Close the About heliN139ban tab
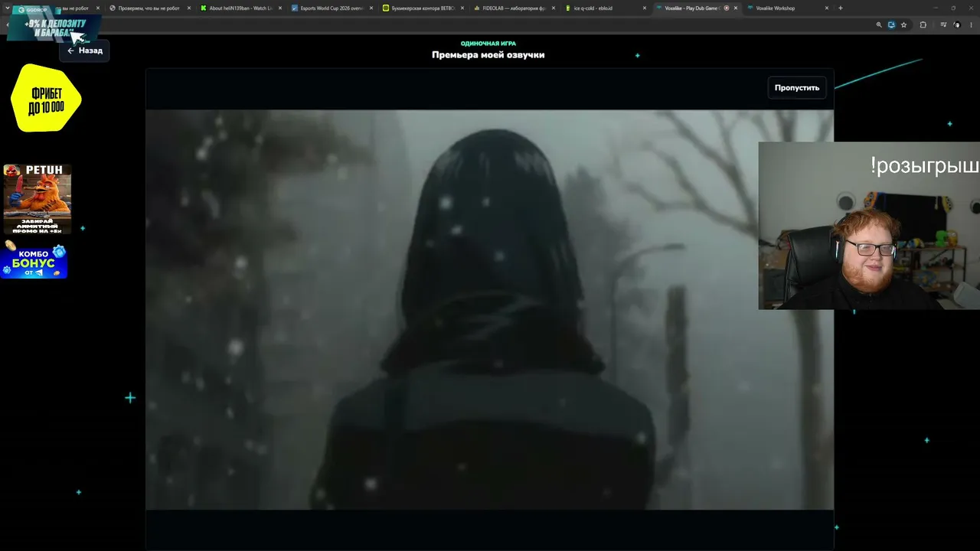 pyautogui.click(x=280, y=8)
